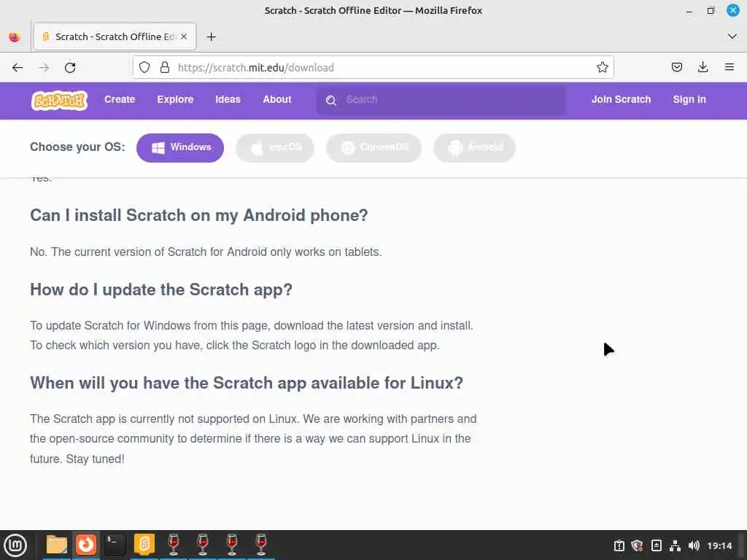Open Firefox hamburger application menu
Screen dimensions: 747x560
click(729, 67)
